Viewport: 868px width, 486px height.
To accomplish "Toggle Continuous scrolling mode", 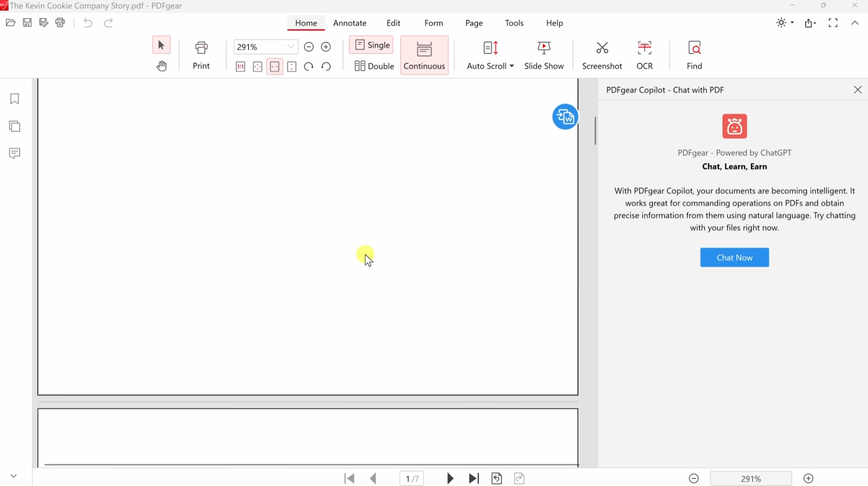I will point(424,55).
